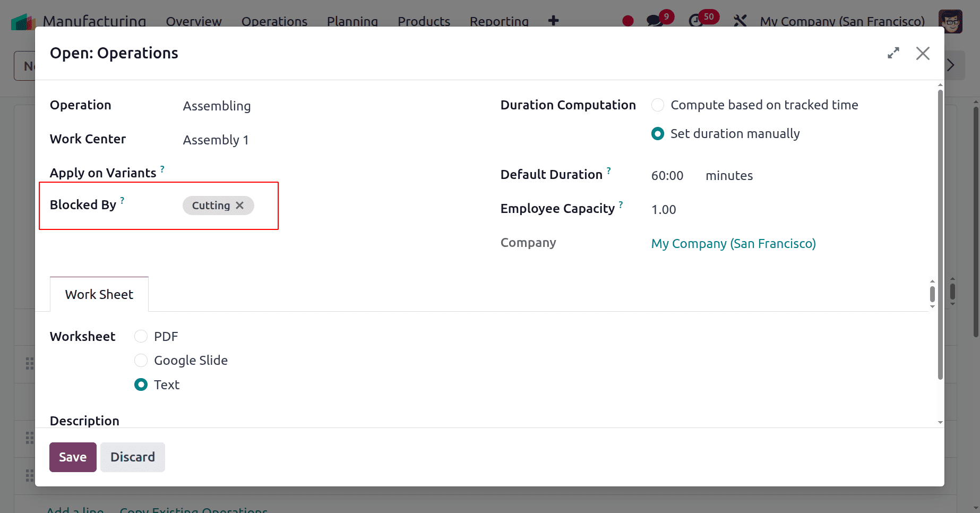
Task: Select Compute based on tracked time
Action: [x=658, y=105]
